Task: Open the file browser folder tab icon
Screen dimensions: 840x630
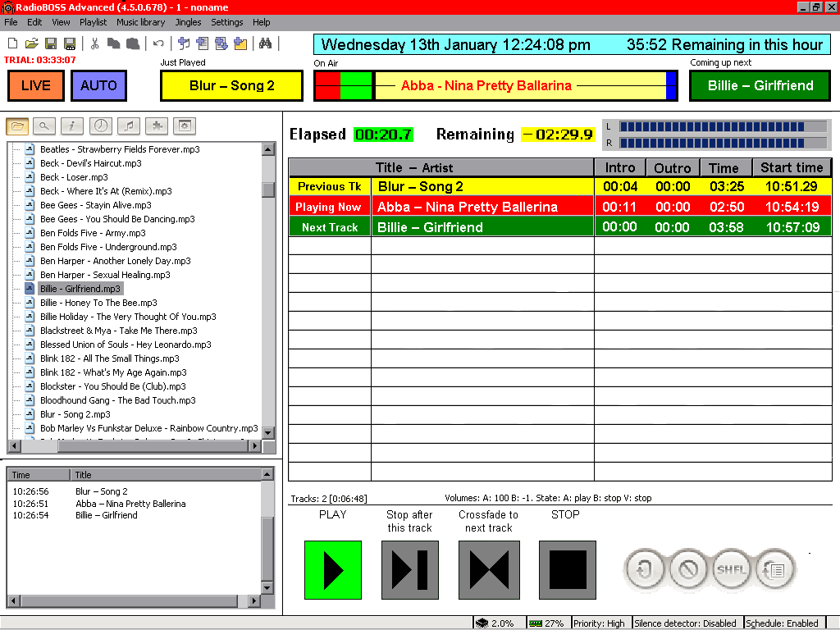Action: (17, 126)
